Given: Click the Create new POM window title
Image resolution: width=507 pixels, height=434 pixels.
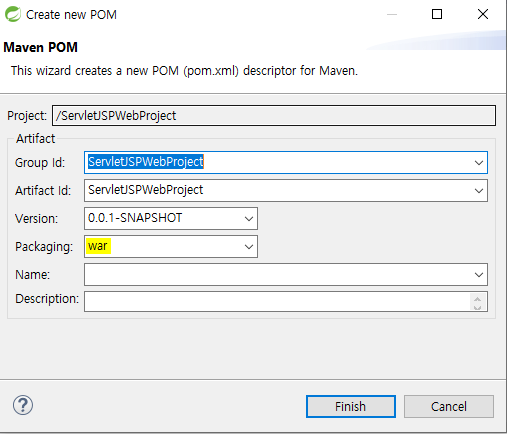Looking at the screenshot, I should (71, 15).
